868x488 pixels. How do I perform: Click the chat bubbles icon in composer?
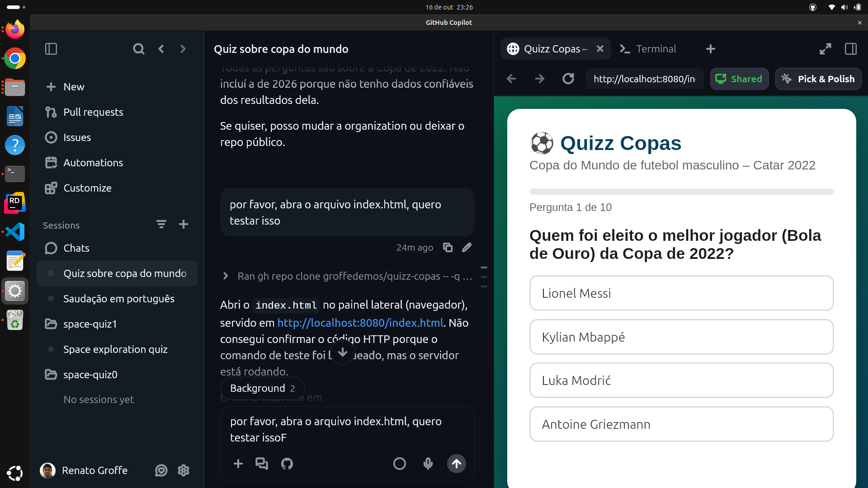click(262, 464)
